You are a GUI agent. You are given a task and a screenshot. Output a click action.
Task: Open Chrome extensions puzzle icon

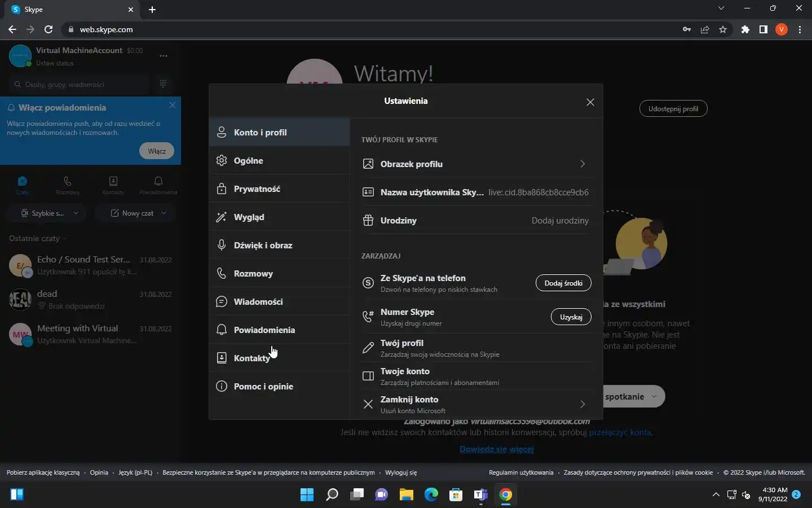pos(745,29)
